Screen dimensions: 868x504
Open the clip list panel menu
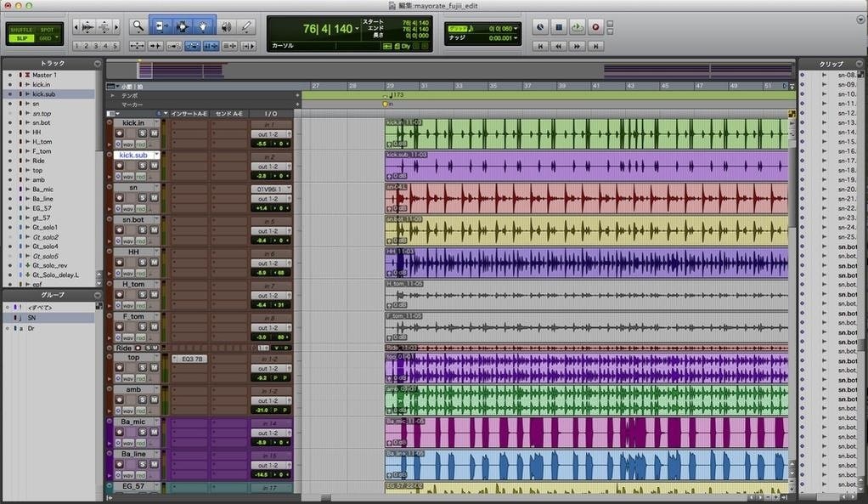point(860,64)
